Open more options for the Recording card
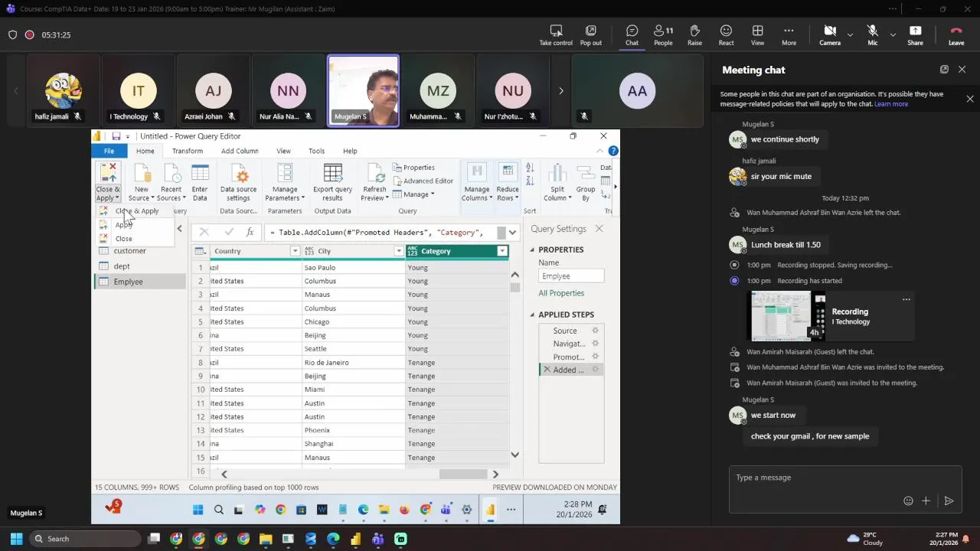 tap(906, 299)
